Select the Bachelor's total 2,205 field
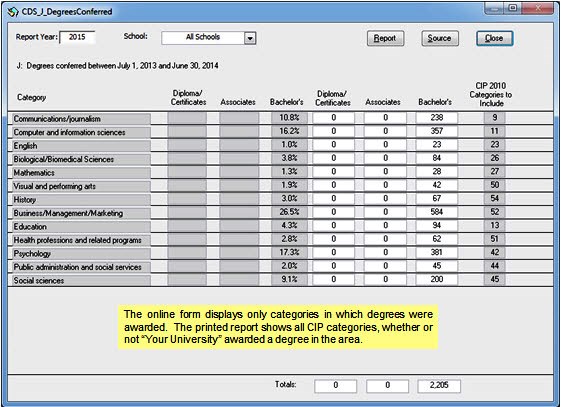This screenshot has width=561, height=407. pyautogui.click(x=439, y=386)
